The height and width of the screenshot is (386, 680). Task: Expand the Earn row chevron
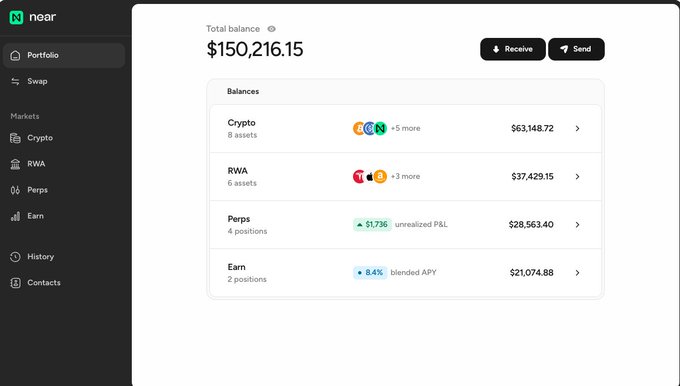point(577,273)
